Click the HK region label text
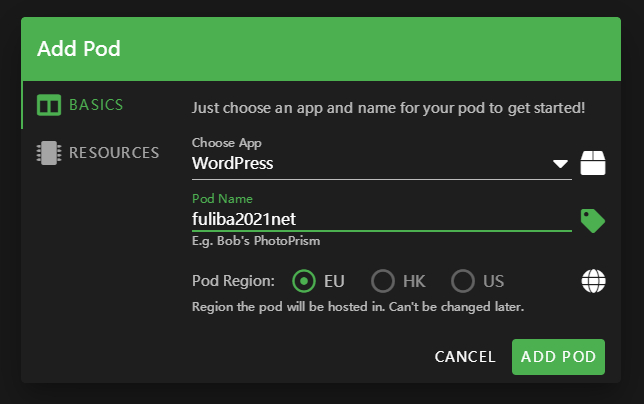The height and width of the screenshot is (404, 644). (414, 282)
